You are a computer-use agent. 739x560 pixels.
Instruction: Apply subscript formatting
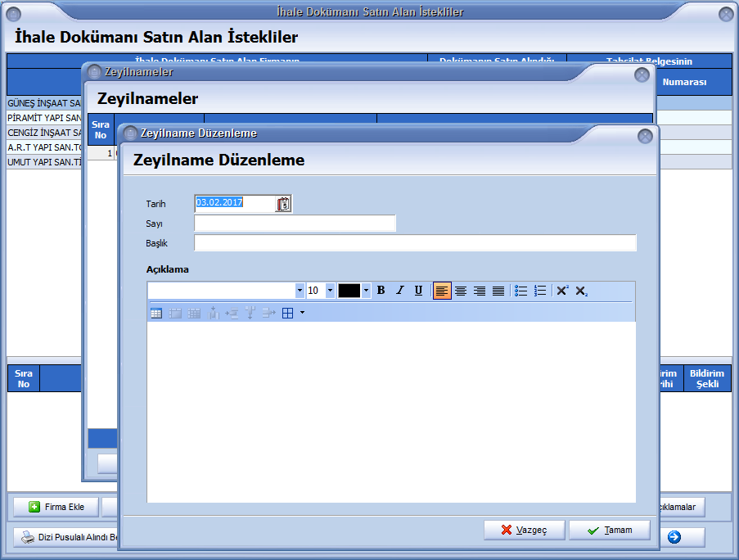[x=581, y=291]
